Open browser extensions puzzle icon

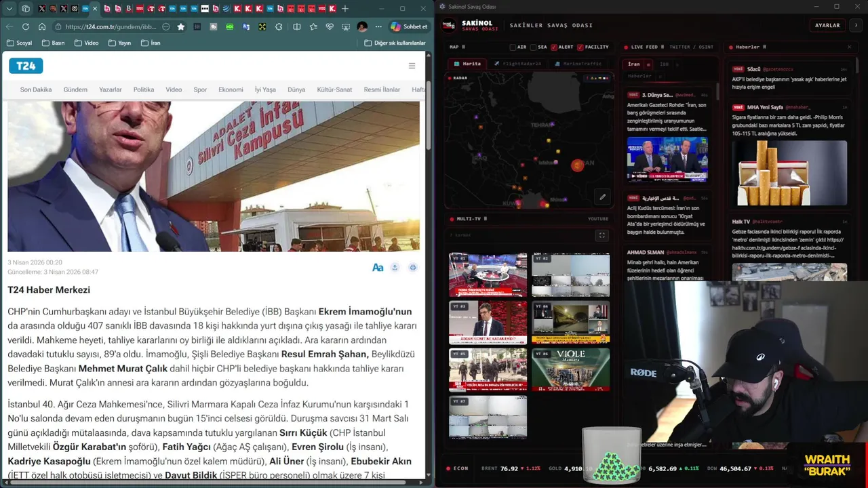coord(279,26)
